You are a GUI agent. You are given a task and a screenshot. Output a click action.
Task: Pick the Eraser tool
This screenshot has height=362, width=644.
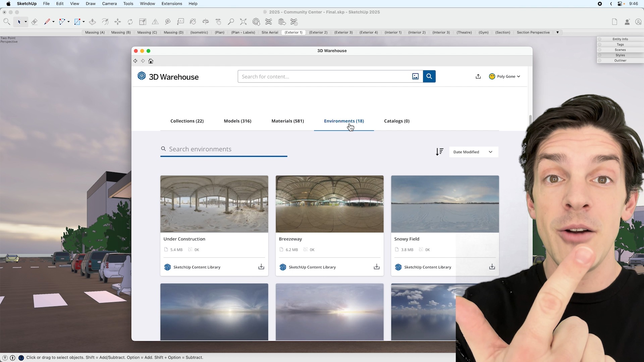coord(34,22)
